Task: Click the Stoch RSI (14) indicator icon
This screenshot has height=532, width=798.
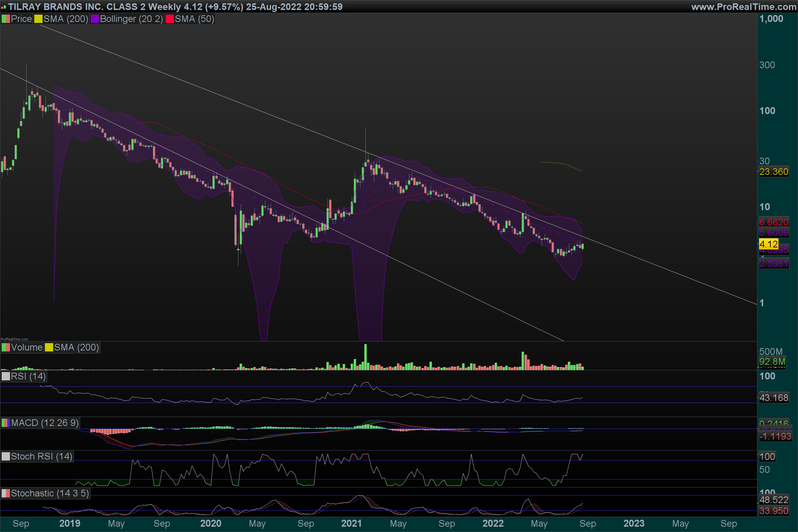Action: coord(5,456)
